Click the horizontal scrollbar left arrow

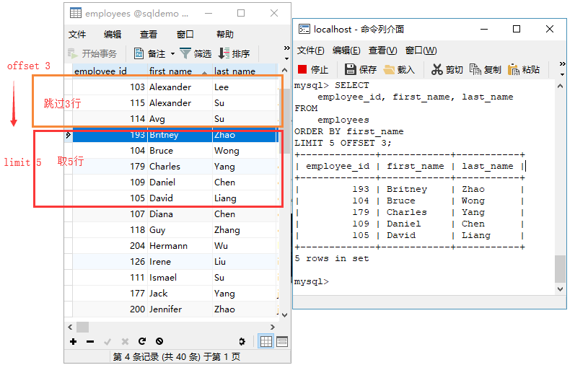[x=70, y=327]
